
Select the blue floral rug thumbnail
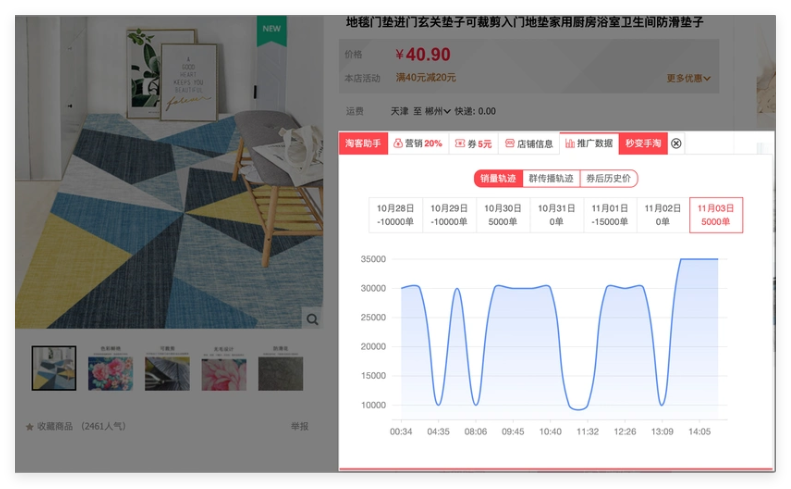110,368
